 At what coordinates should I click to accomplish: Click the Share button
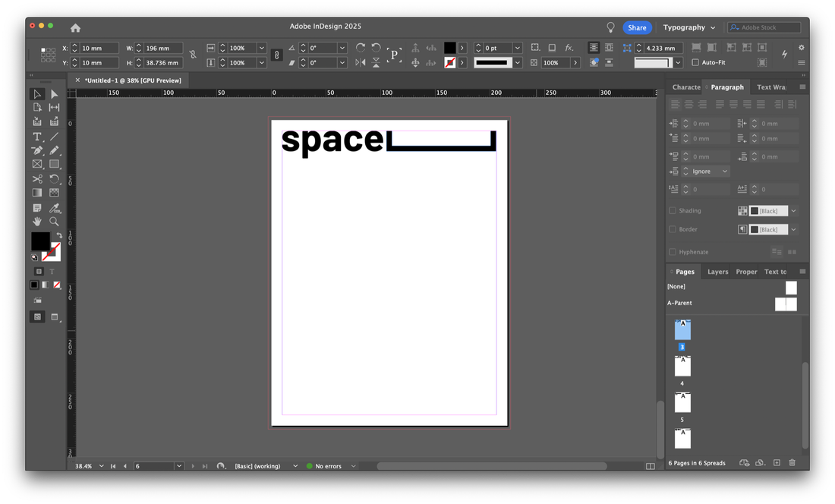coord(637,27)
